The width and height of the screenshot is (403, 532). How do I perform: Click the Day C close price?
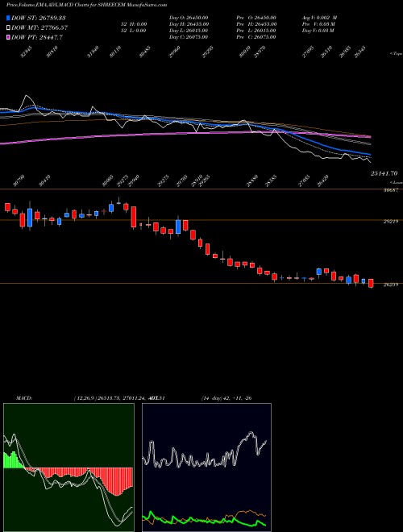189,37
